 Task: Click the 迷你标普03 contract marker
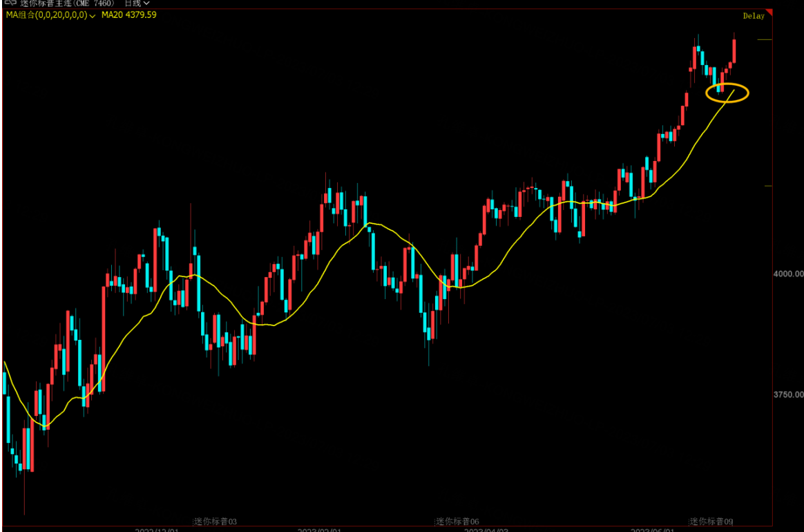(216, 521)
